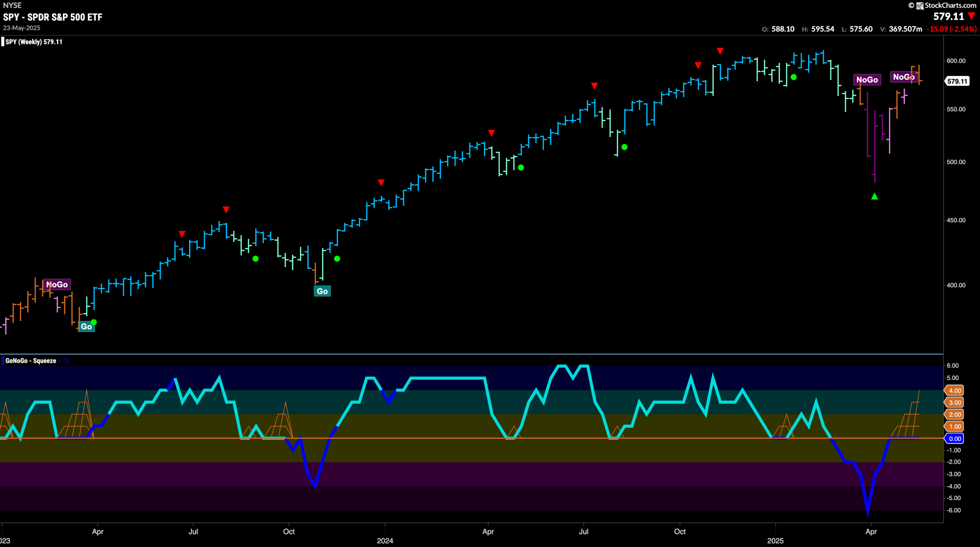The height and width of the screenshot is (547, 980).
Task: Click the red down triangle near July 2024
Action: 594,86
